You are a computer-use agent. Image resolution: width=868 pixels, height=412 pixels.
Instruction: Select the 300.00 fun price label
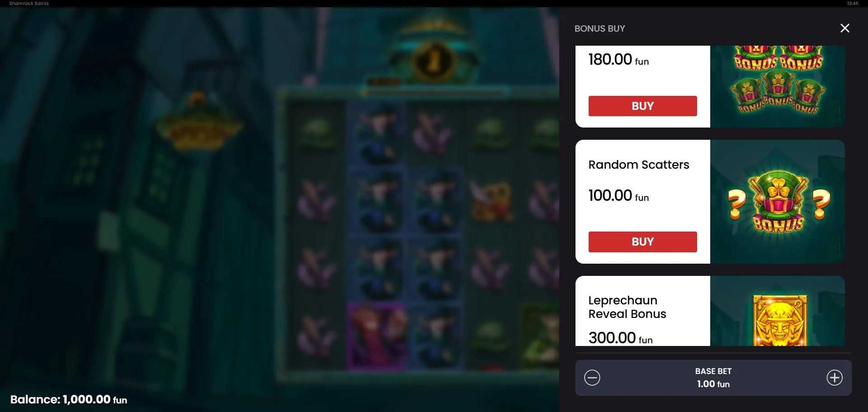(620, 338)
